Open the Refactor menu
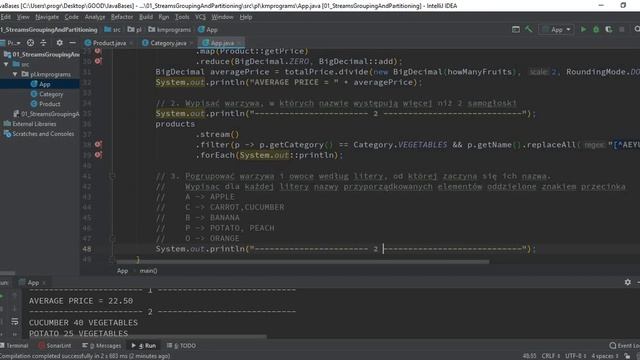The height and width of the screenshot is (360, 640). coord(122,17)
